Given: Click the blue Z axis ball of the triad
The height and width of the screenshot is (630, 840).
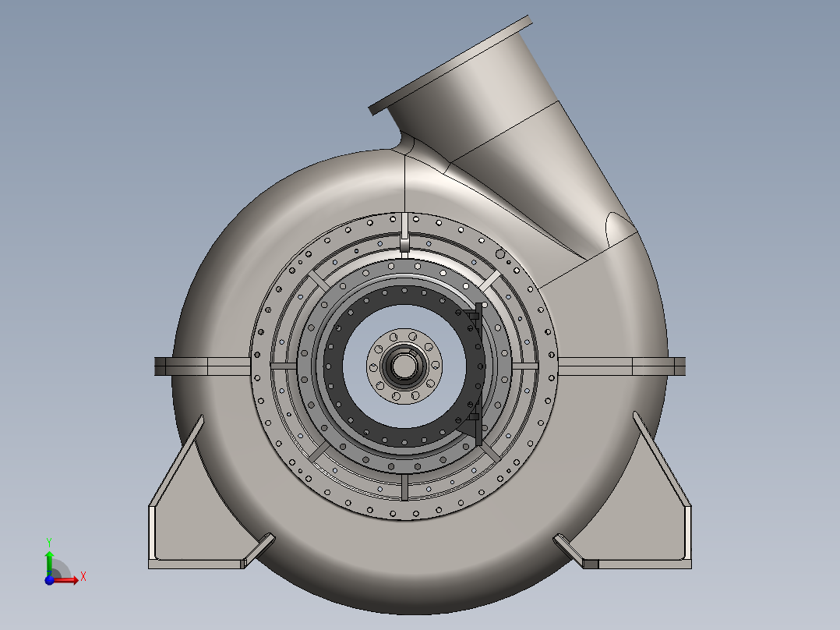Looking at the screenshot, I should [49, 581].
